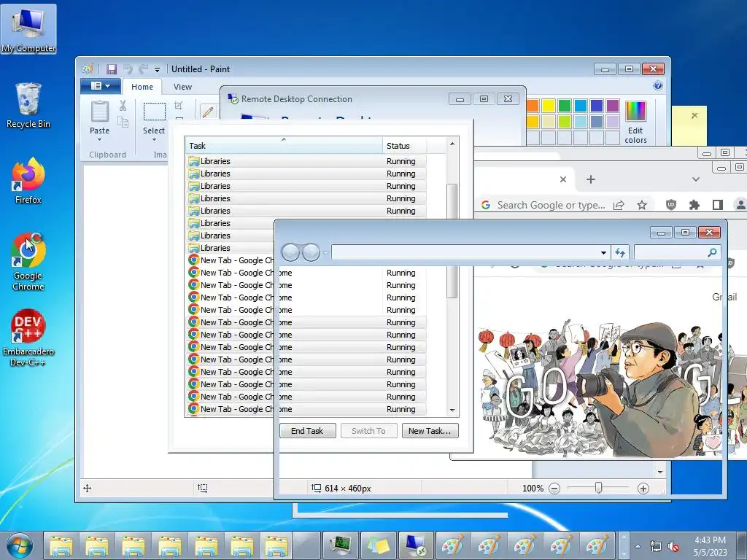Show hidden icons arrow in system tray
Image resolution: width=747 pixels, height=560 pixels.
[x=638, y=546]
